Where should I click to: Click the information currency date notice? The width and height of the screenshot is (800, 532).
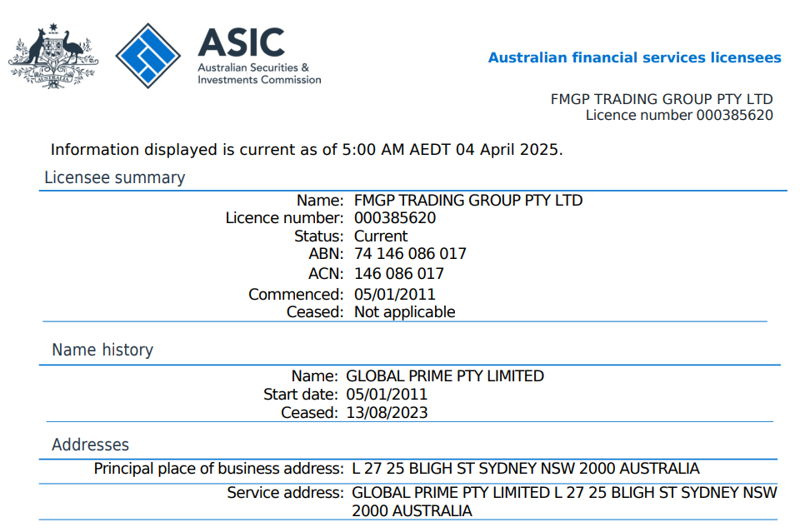point(307,150)
